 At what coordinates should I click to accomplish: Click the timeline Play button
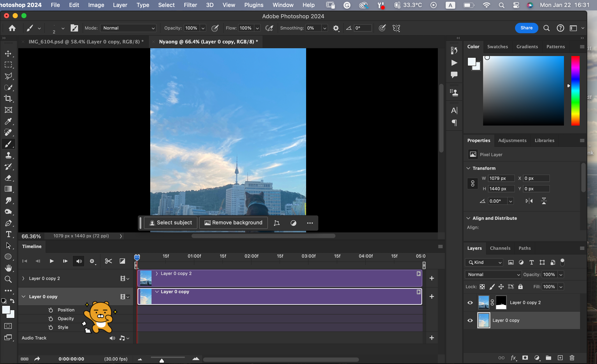(x=51, y=261)
